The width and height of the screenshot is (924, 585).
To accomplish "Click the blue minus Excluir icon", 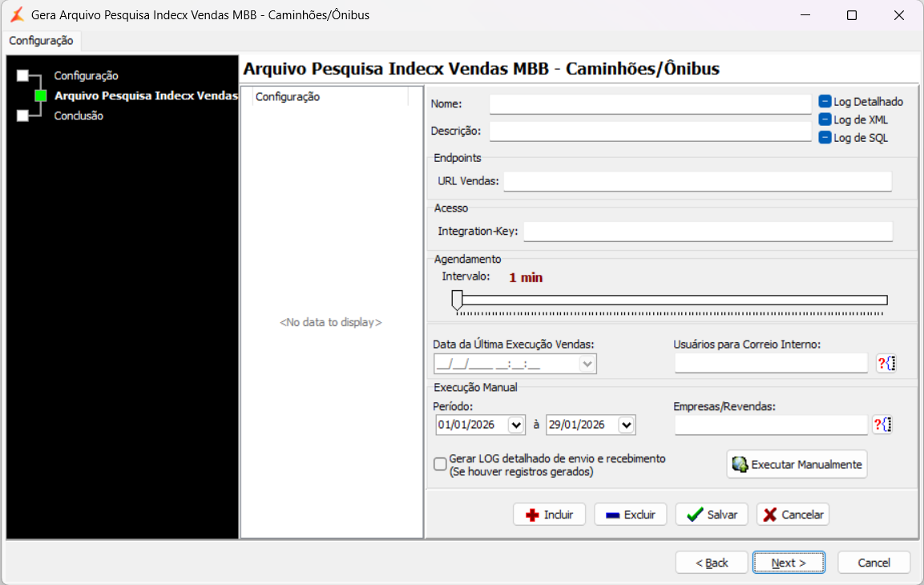I will click(x=612, y=515).
